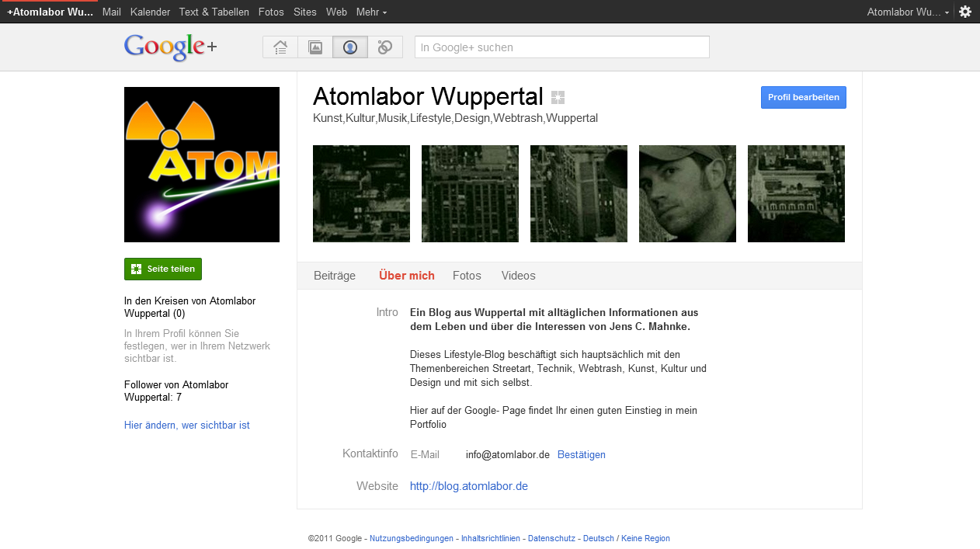The height and width of the screenshot is (549, 980).
Task: Open the second scrapbook skyscraper photo
Action: click(470, 193)
